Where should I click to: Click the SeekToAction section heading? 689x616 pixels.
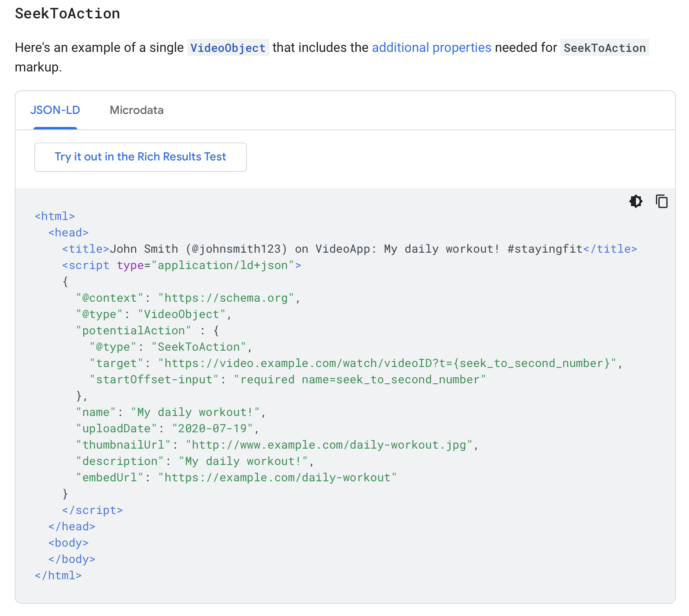[67, 13]
